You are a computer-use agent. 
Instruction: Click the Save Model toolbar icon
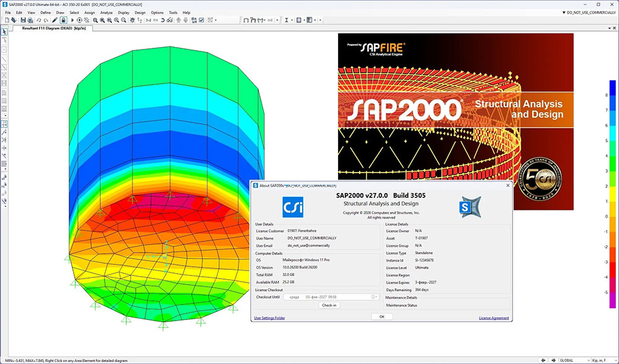point(23,20)
